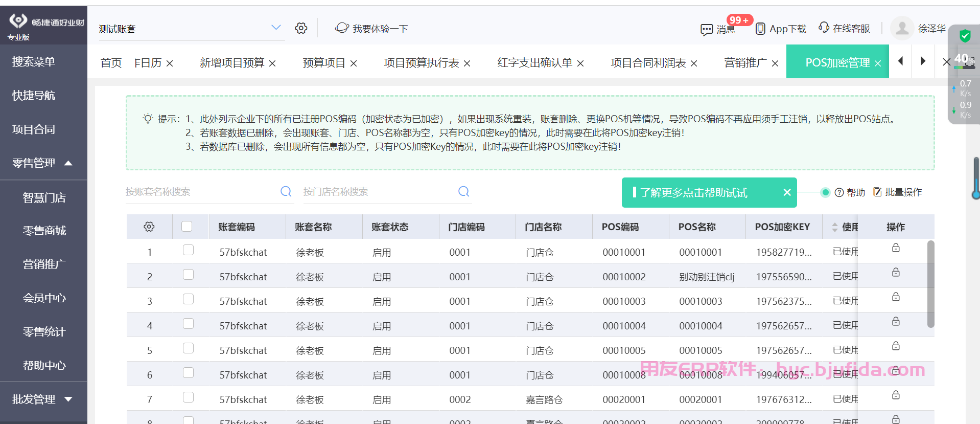This screenshot has height=424, width=980.
Task: Close the 营销推广 tab
Action: [775, 63]
